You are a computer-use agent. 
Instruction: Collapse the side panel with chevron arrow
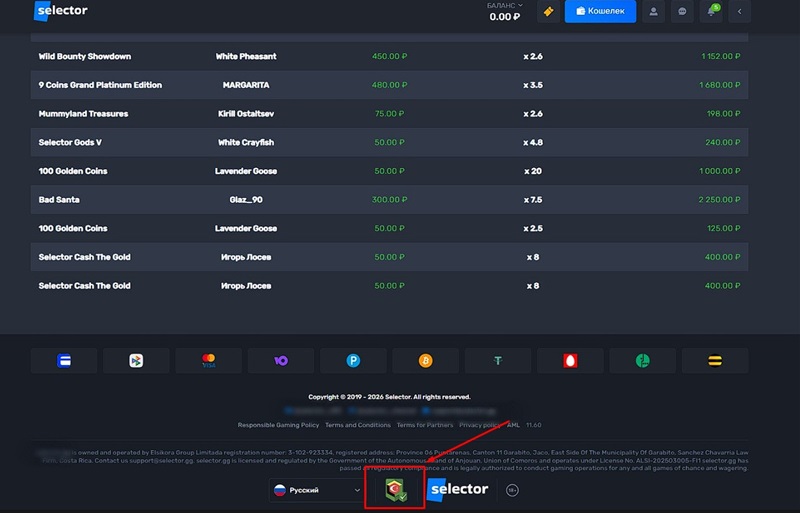point(739,12)
